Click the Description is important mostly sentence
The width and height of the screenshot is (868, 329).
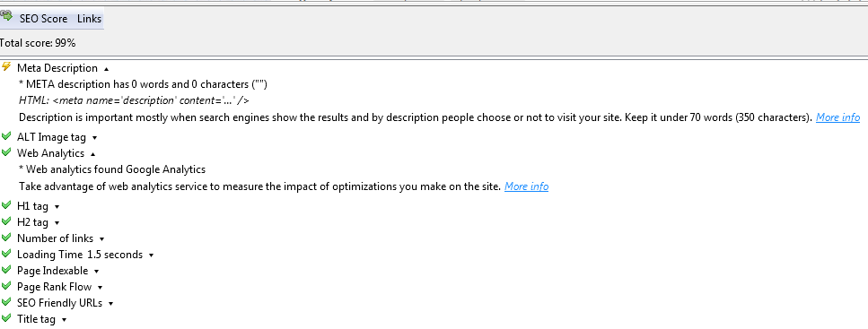(x=416, y=117)
